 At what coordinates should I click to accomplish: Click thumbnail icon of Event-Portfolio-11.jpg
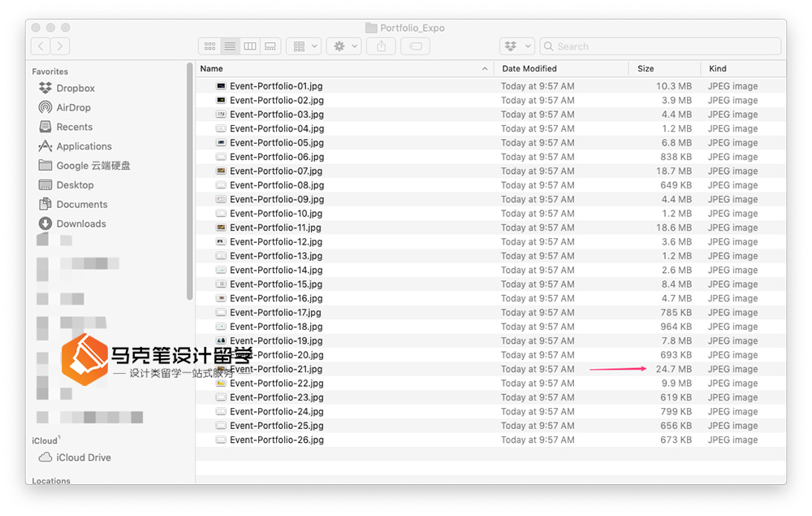[221, 228]
